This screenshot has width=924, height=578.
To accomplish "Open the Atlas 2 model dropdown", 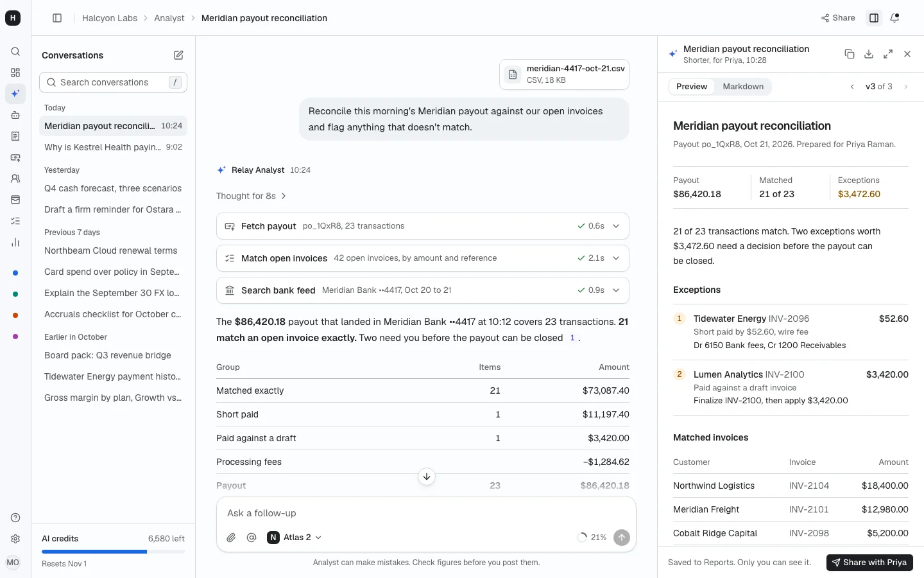I will click(295, 538).
